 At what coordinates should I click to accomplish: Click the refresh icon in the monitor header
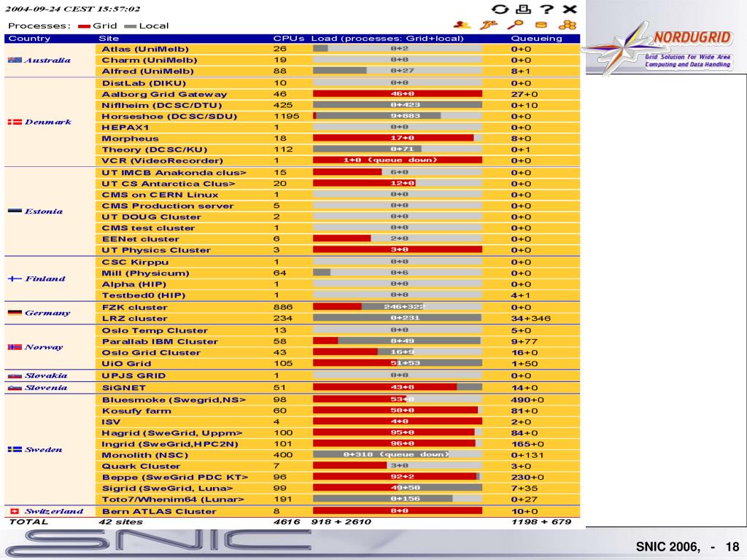pos(500,9)
